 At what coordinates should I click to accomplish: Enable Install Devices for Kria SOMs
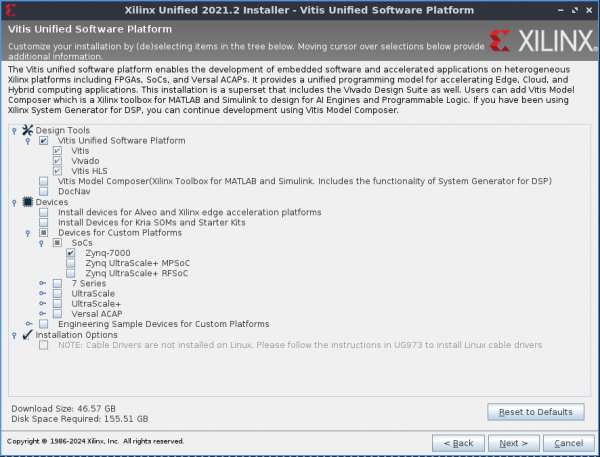point(43,222)
